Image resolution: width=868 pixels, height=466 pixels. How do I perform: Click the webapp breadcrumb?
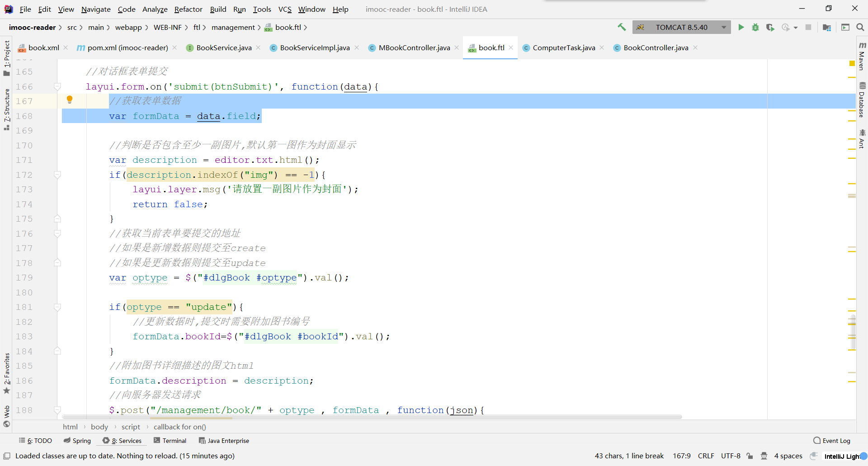click(128, 27)
